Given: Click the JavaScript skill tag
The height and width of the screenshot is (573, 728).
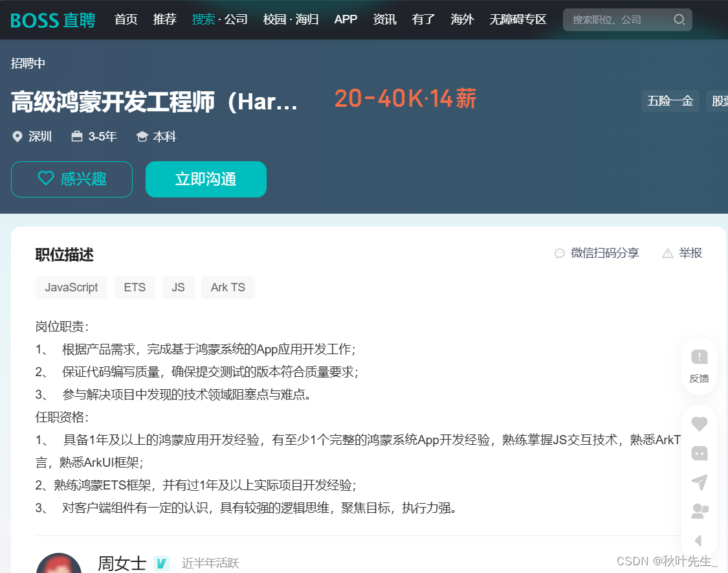Looking at the screenshot, I should pyautogui.click(x=71, y=287).
